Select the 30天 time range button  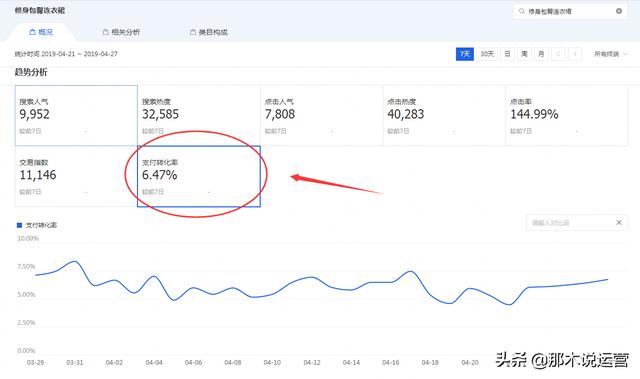(x=487, y=54)
